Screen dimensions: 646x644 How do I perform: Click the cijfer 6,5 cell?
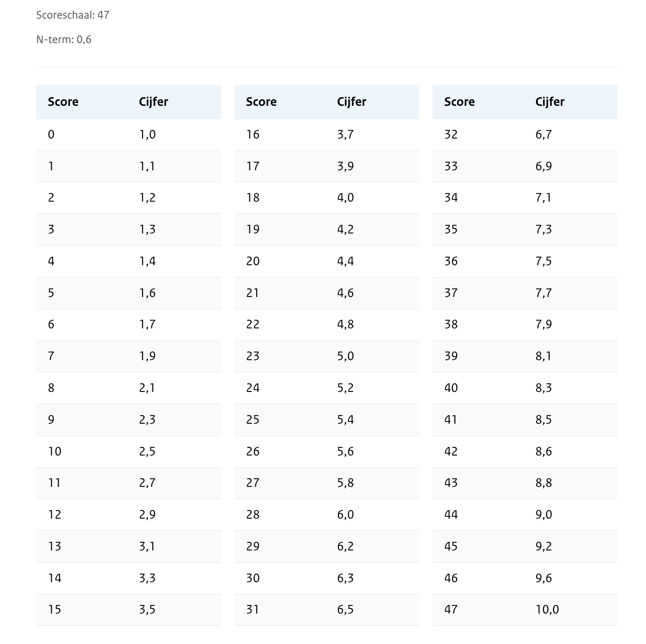pyautogui.click(x=345, y=609)
